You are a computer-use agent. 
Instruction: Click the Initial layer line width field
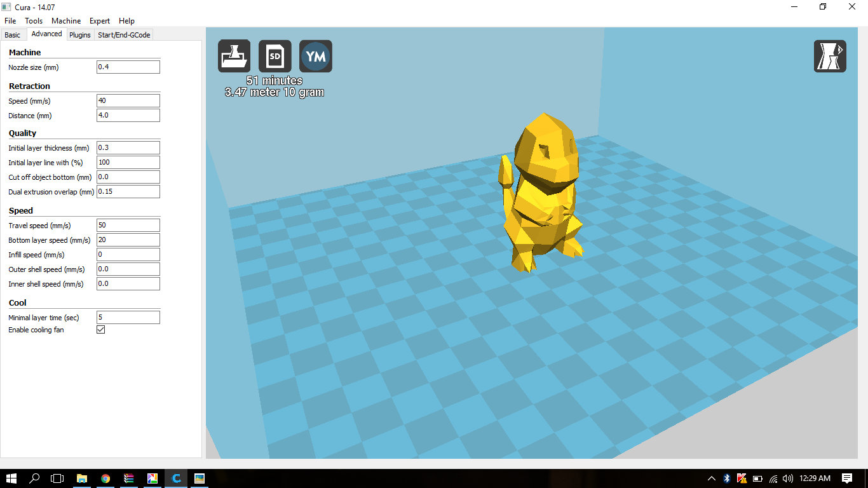pos(128,162)
